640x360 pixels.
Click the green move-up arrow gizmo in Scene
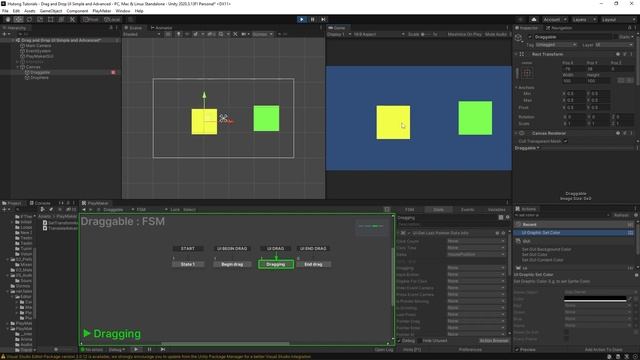pyautogui.click(x=204, y=95)
